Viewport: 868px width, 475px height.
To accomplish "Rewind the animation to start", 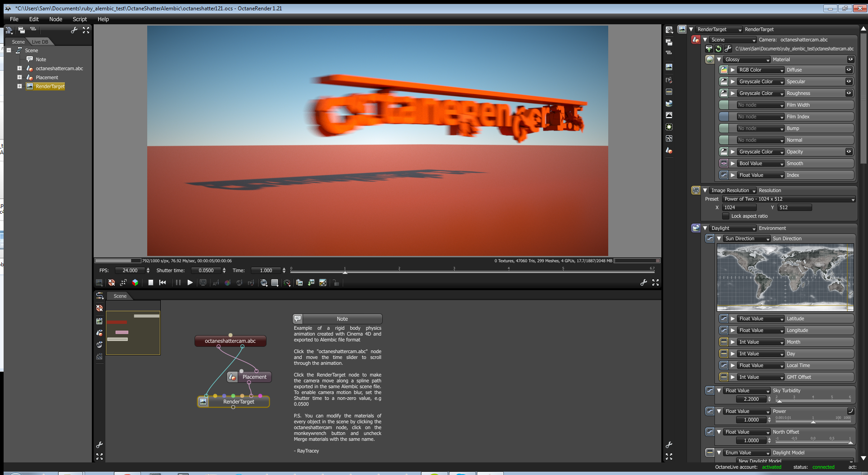I will 163,282.
